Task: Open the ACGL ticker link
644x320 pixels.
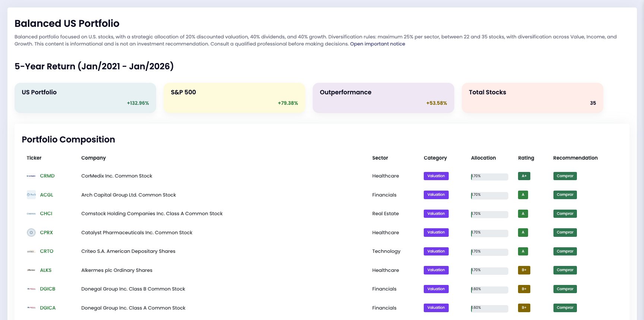Action: tap(47, 195)
